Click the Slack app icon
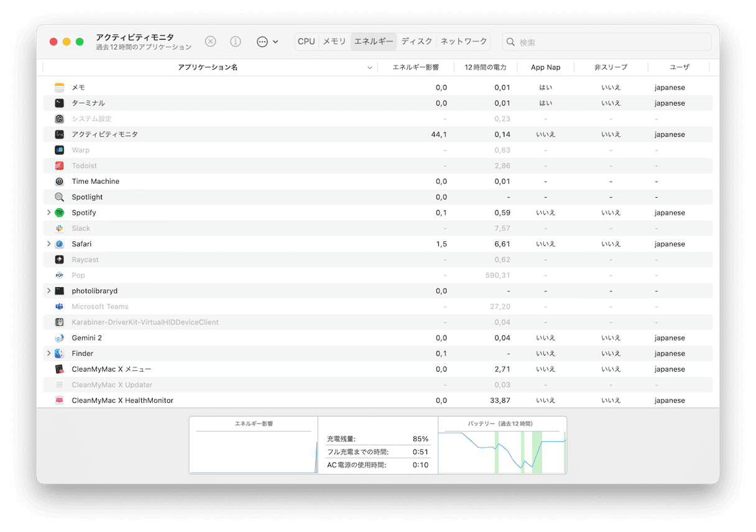 click(59, 228)
